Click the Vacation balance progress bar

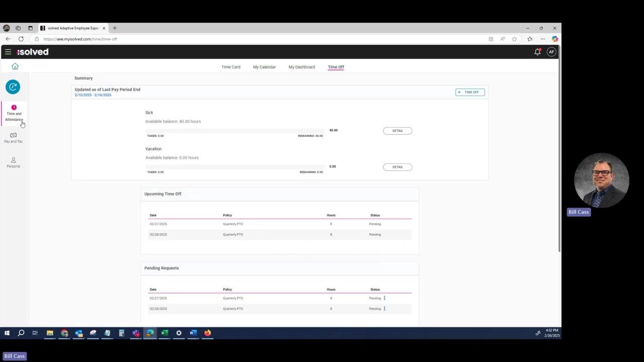coord(235,167)
